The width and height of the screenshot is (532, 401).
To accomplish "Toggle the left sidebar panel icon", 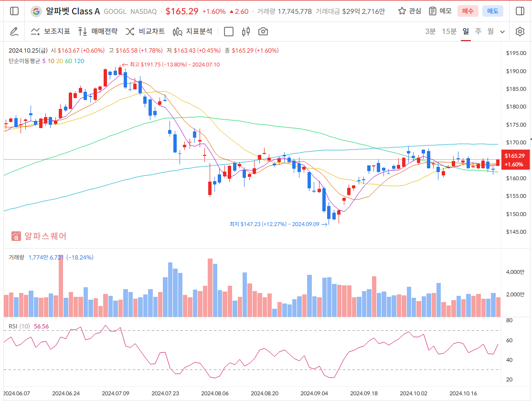I will pyautogui.click(x=14, y=11).
